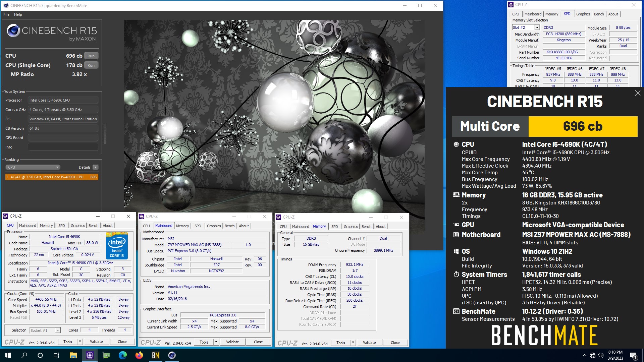Open notification center icon
Screen dimensions: 644x362
pos(633,355)
